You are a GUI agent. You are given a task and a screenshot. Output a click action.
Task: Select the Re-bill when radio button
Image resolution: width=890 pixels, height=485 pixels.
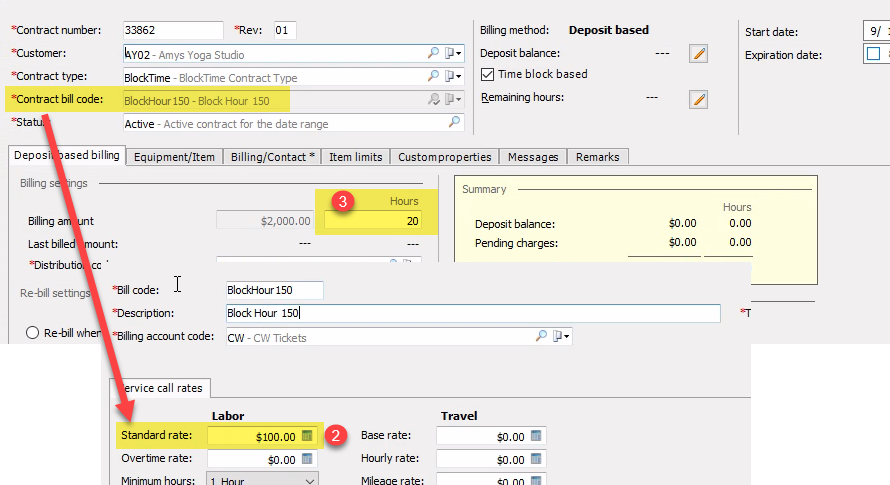[32, 333]
